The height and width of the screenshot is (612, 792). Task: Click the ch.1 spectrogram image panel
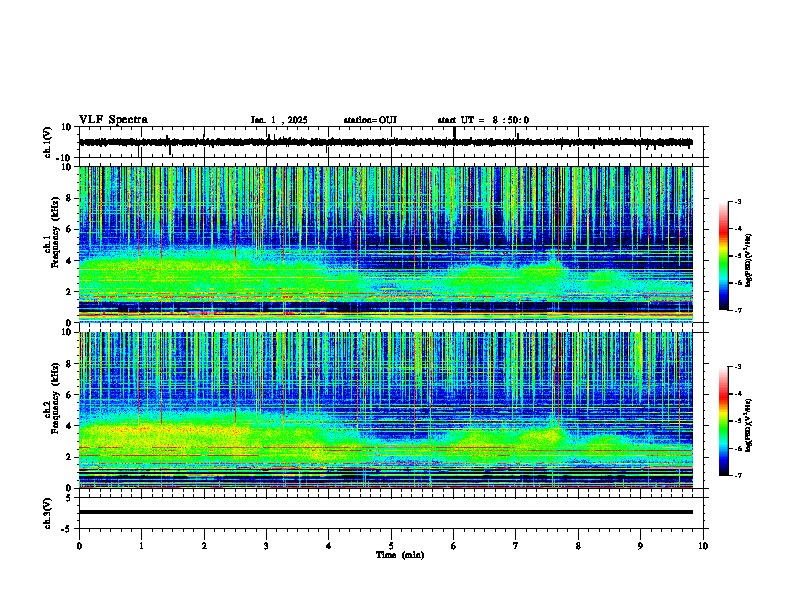click(x=386, y=244)
